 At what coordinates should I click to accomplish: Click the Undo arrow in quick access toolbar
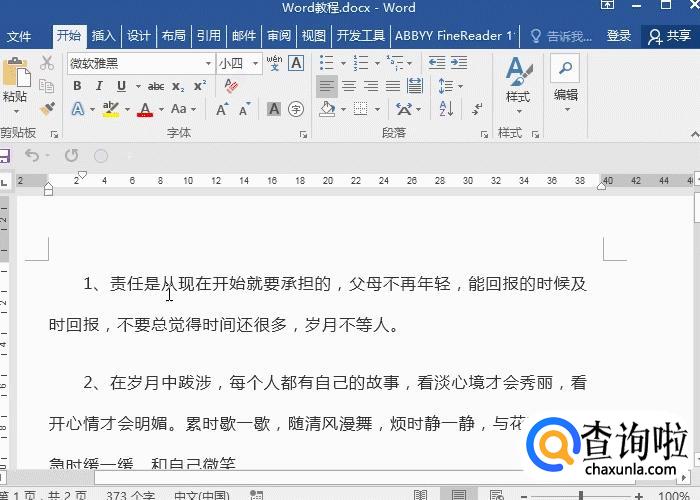tap(32, 155)
